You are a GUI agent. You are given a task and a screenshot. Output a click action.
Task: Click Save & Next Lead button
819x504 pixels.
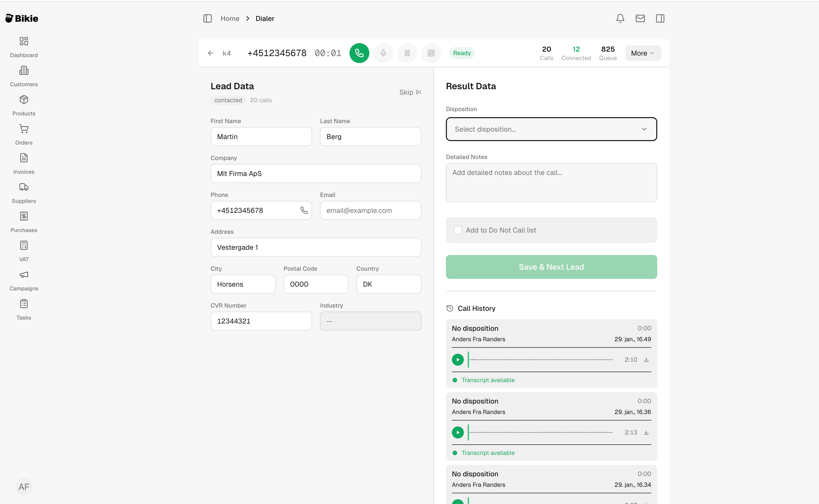[x=551, y=267]
